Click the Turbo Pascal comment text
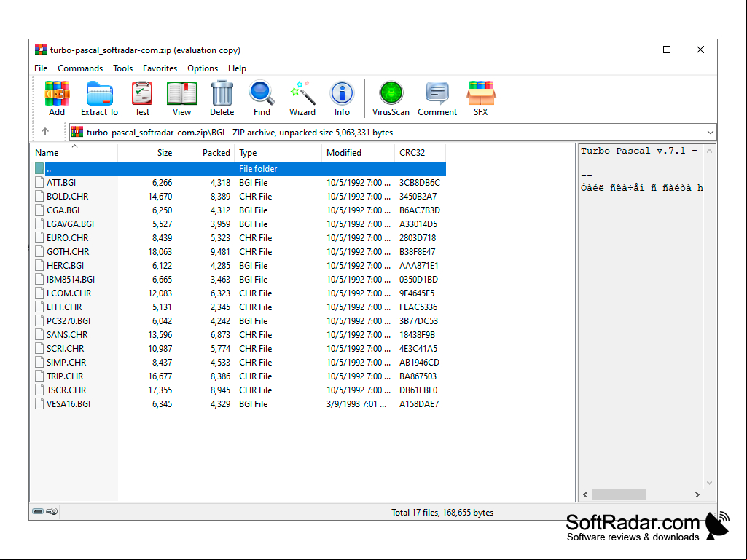Image resolution: width=747 pixels, height=560 pixels. [x=639, y=151]
